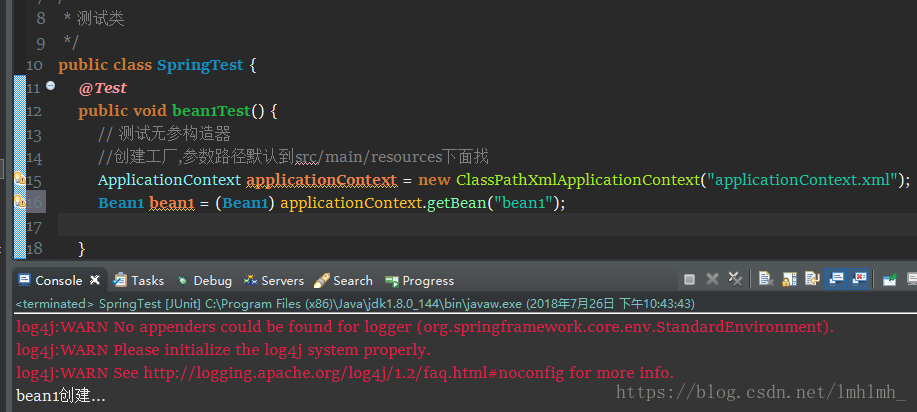Open the Search tab
This screenshot has width=917, height=412.
[x=343, y=281]
